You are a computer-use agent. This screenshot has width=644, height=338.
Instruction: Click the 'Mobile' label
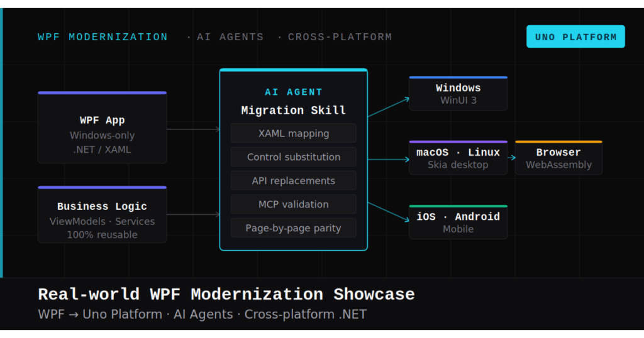pyautogui.click(x=458, y=229)
